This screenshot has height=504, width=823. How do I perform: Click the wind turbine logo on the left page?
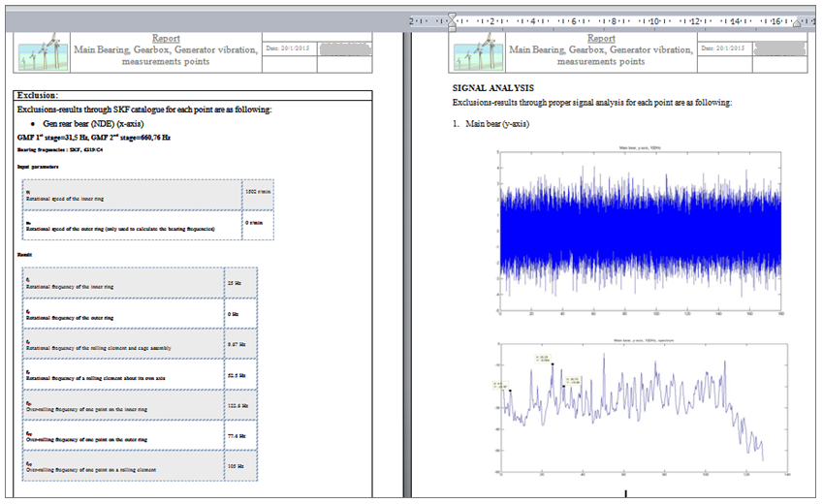click(x=43, y=52)
